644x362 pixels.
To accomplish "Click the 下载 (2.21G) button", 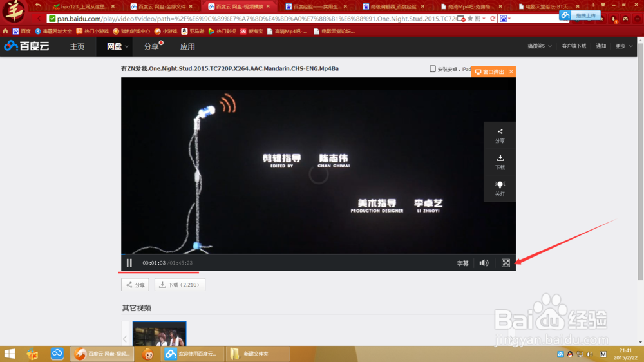I will coord(180,285).
